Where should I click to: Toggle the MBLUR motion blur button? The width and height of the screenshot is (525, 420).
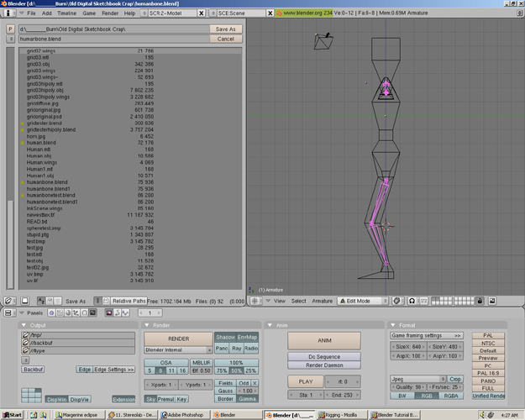[202, 362]
